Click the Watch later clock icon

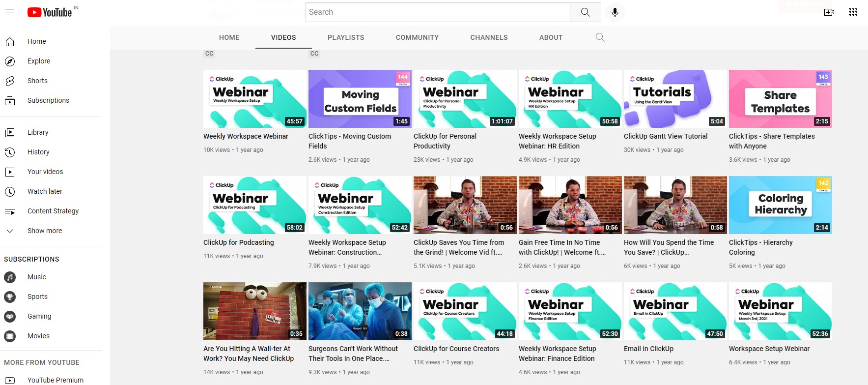click(x=10, y=192)
